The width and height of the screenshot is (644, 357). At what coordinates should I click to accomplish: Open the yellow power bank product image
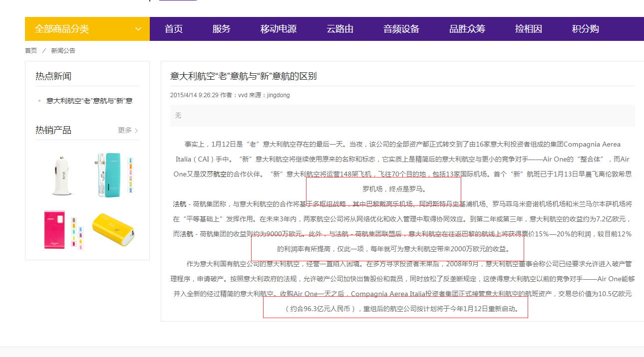pos(114,230)
